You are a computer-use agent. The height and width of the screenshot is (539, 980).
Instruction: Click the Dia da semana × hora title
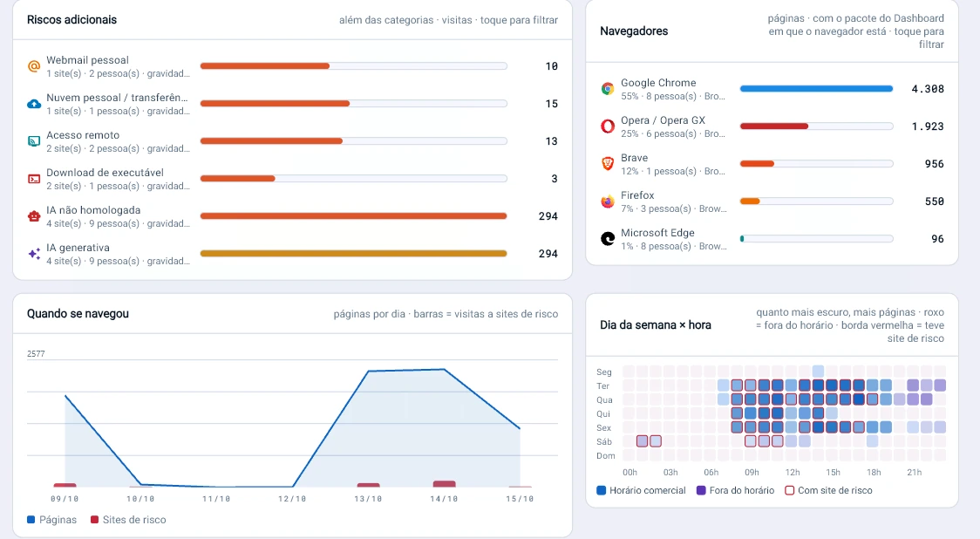click(x=656, y=325)
